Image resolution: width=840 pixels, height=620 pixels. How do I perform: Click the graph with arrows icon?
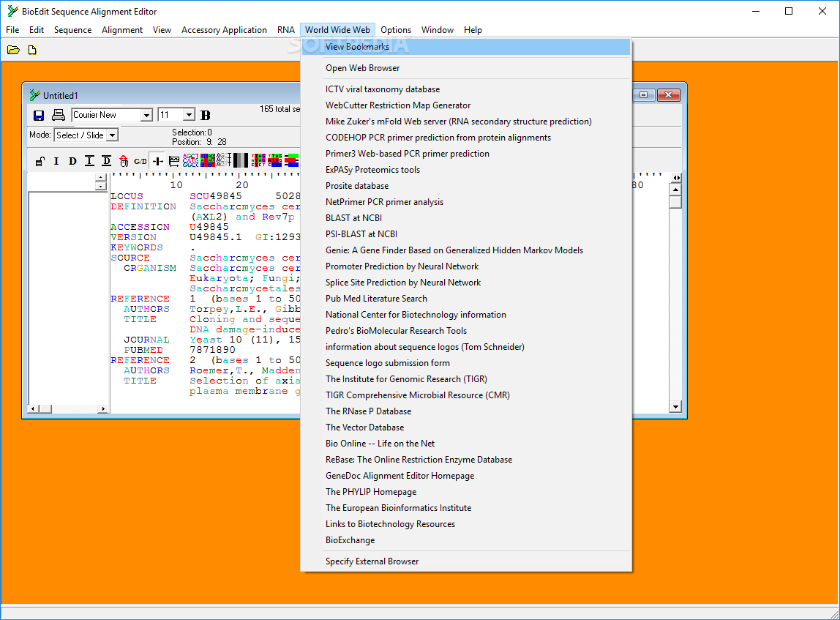coord(174,161)
